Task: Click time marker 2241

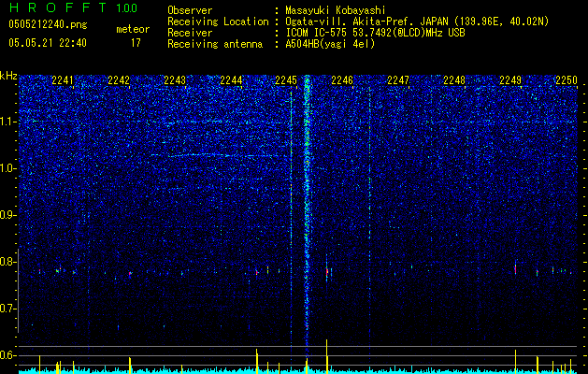Action: click(63, 79)
